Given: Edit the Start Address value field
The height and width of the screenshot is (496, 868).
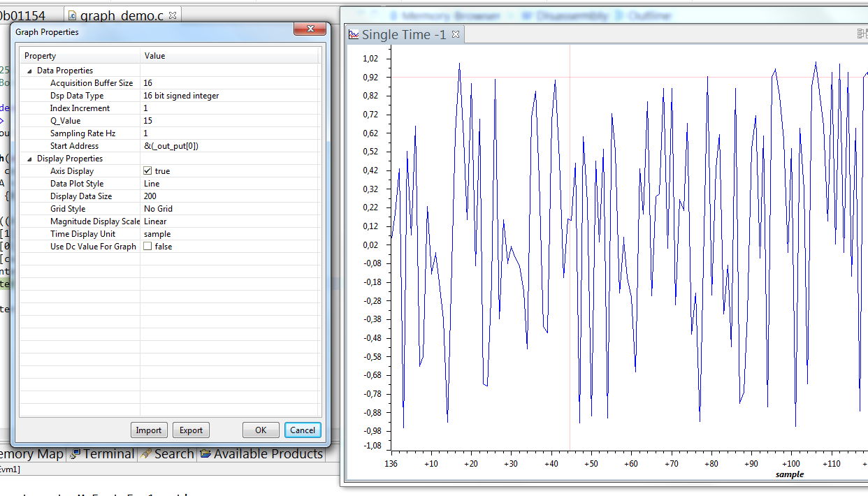Looking at the screenshot, I should 230,145.
